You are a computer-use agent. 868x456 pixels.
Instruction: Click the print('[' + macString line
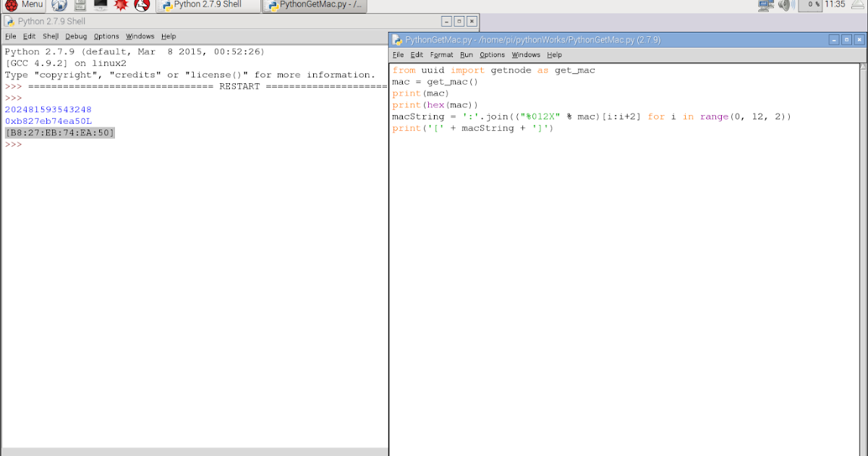coord(473,128)
